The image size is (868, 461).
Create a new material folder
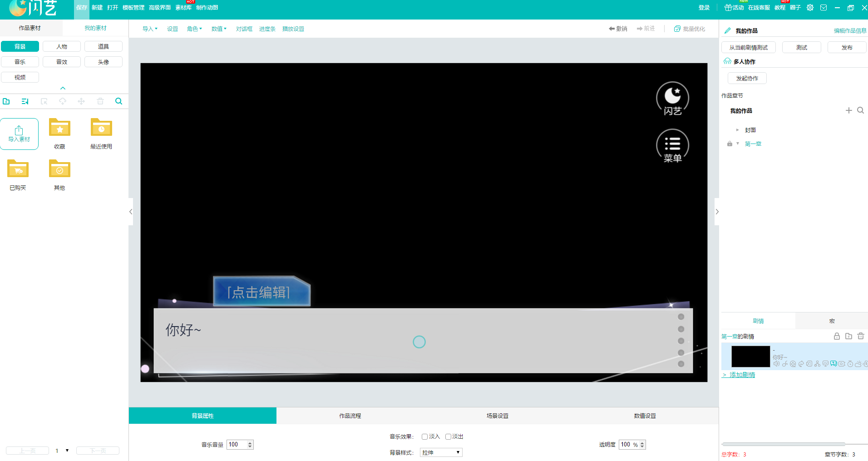tap(6, 101)
